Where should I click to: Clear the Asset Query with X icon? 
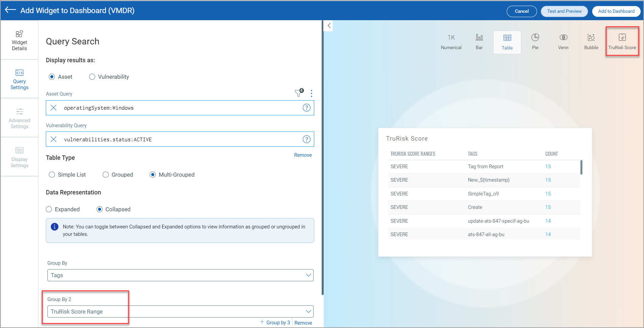53,108
